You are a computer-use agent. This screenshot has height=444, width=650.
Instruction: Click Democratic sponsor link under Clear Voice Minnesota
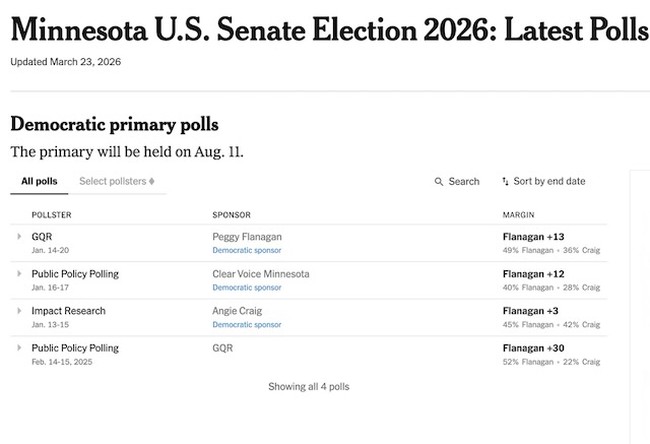point(247,287)
